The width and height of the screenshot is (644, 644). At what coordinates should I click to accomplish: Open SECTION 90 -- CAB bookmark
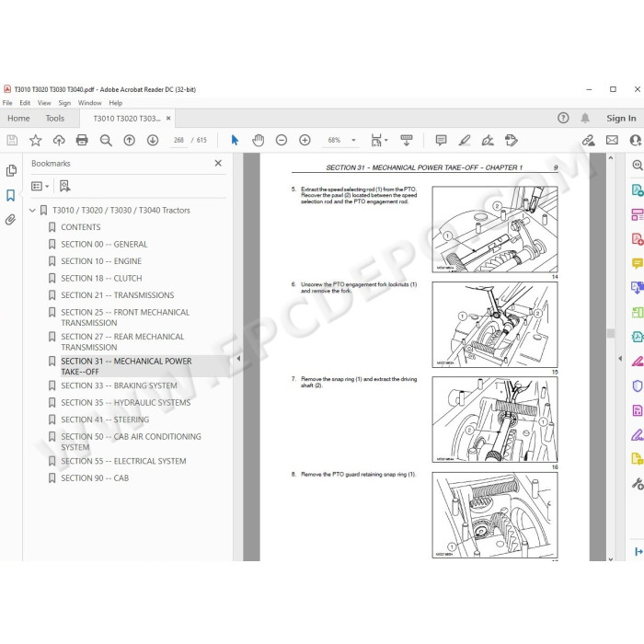pyautogui.click(x=95, y=478)
